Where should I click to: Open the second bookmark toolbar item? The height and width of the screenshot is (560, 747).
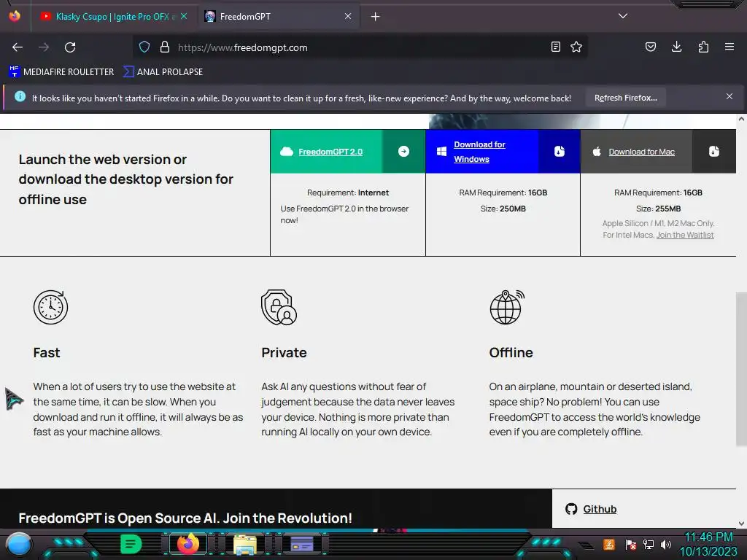[x=163, y=72]
